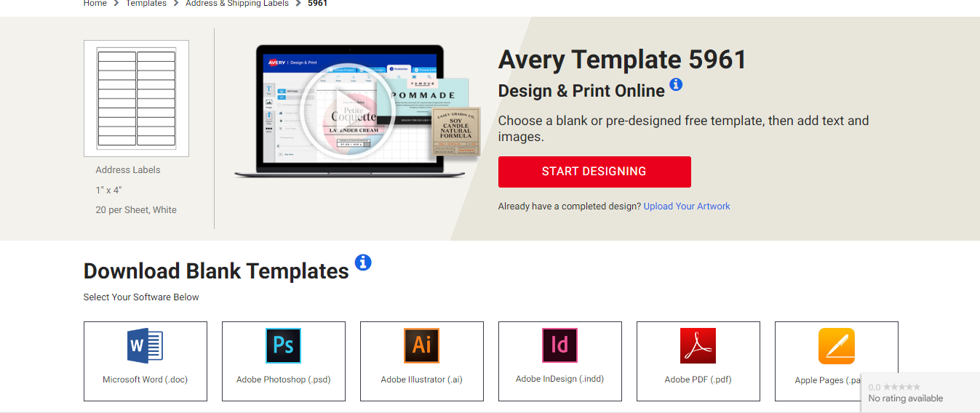Open the Upload Your Artwork link
Viewport: 980px width, 413px height.
pyautogui.click(x=687, y=206)
